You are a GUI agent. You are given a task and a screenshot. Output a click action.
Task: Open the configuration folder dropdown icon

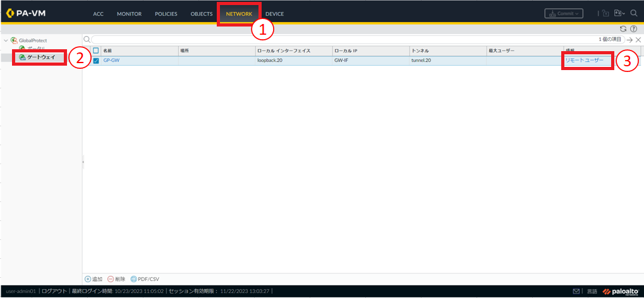(x=619, y=13)
